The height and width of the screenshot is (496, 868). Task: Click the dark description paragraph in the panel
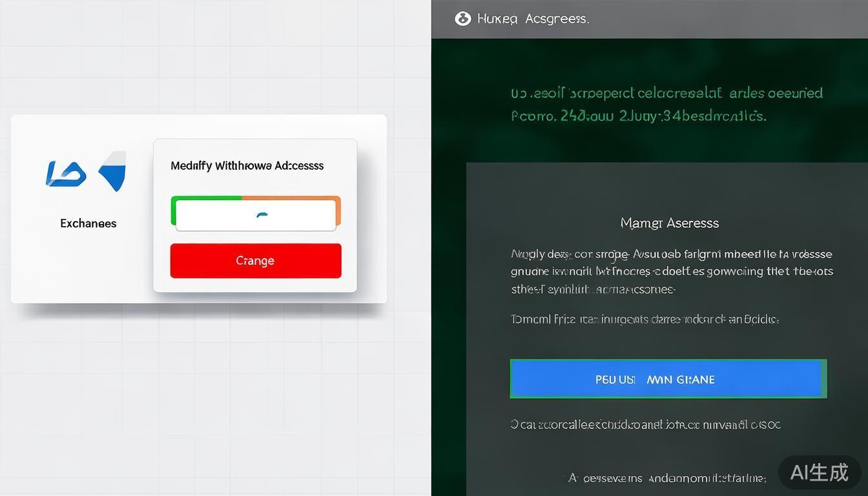(x=672, y=272)
